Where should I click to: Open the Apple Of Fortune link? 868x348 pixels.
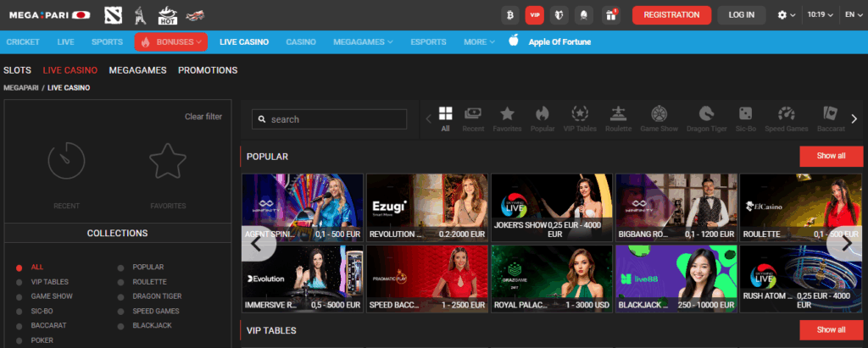559,42
